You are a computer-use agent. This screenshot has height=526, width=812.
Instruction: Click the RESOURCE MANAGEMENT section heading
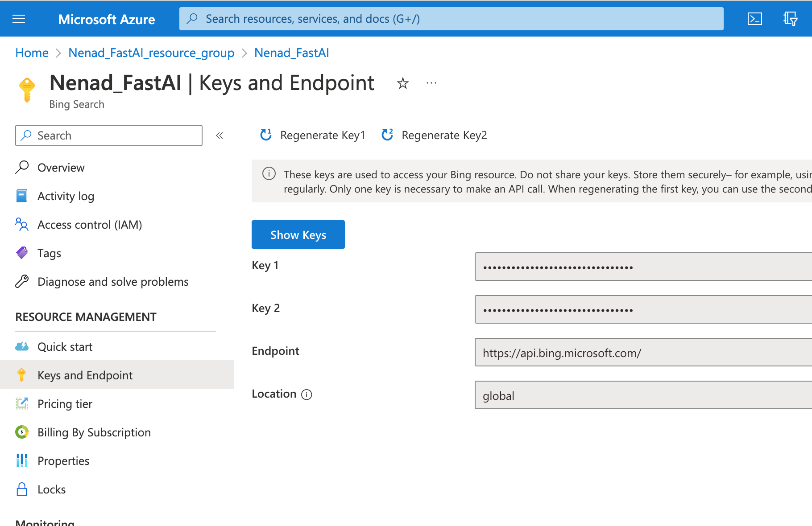click(x=86, y=317)
